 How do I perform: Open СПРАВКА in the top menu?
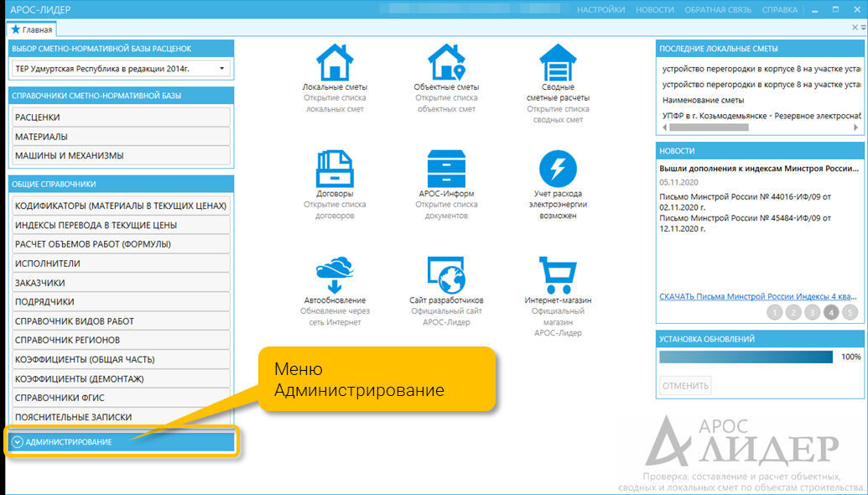pos(779,9)
